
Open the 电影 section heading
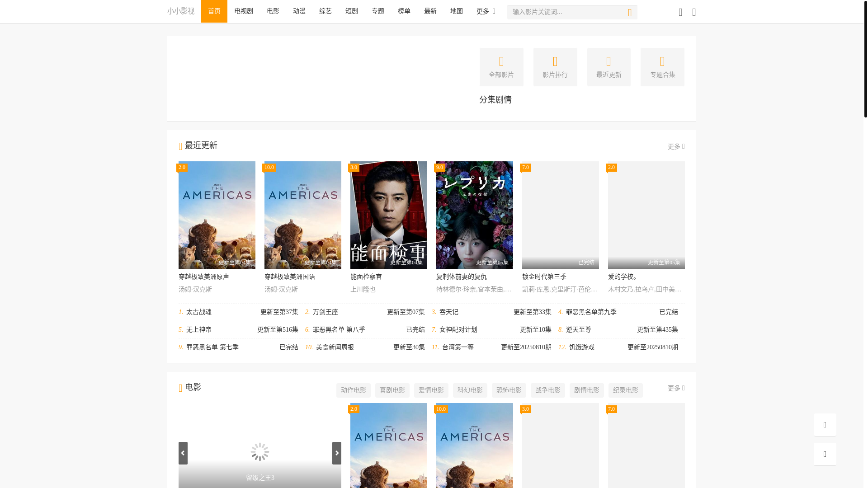(x=193, y=387)
